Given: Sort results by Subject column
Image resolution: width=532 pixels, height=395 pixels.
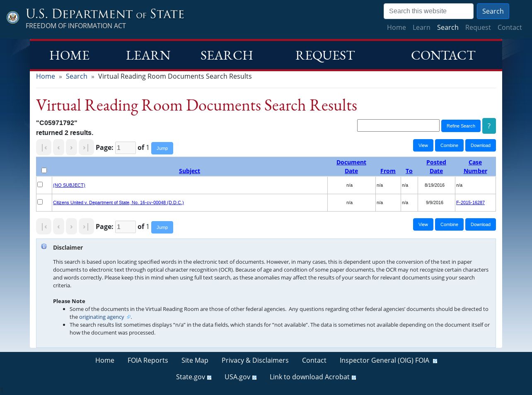Looking at the screenshot, I should point(189,171).
